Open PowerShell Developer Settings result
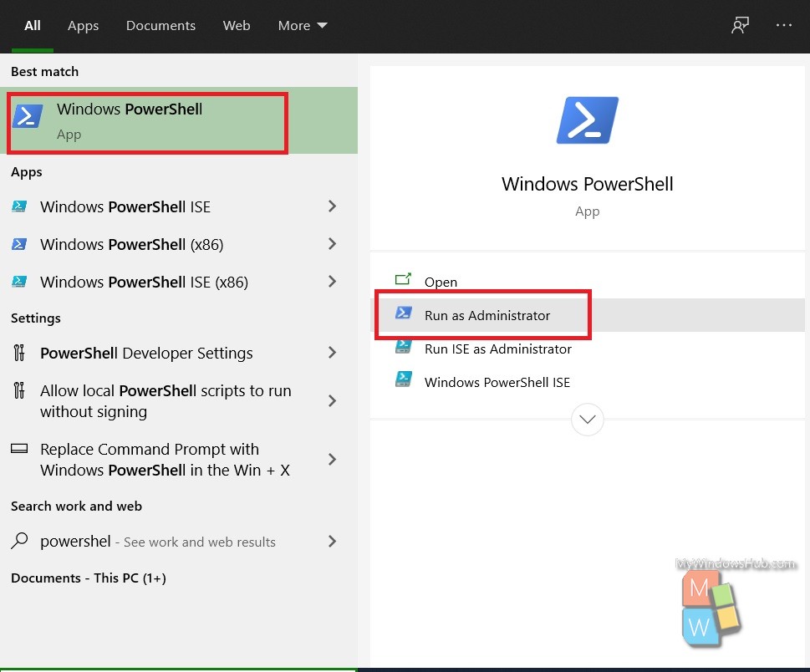This screenshot has height=672, width=810. (x=179, y=353)
